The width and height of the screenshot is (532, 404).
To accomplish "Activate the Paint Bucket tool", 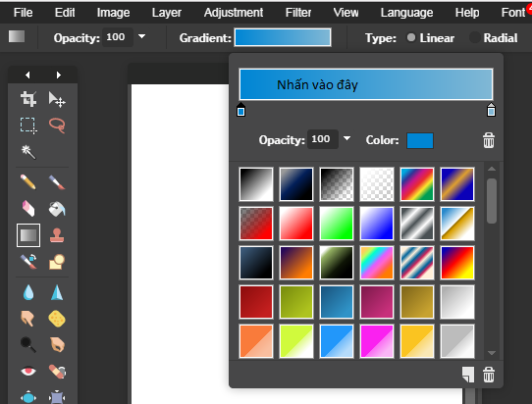I will pos(57,209).
